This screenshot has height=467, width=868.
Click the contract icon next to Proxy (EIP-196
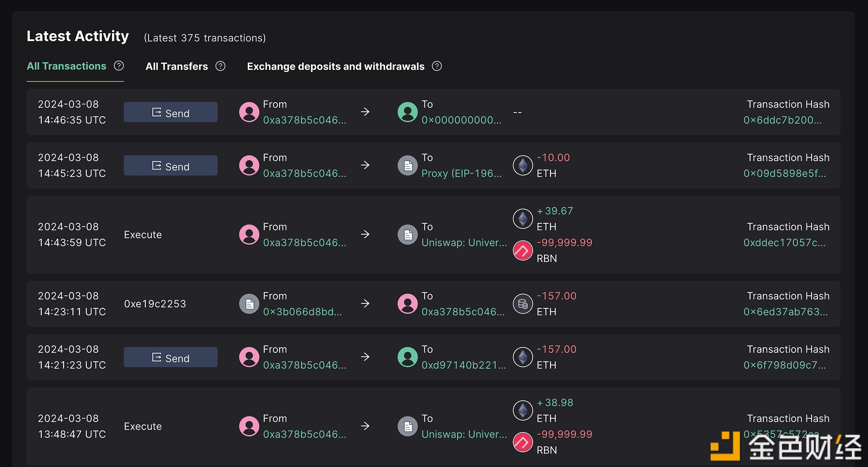tap(407, 165)
